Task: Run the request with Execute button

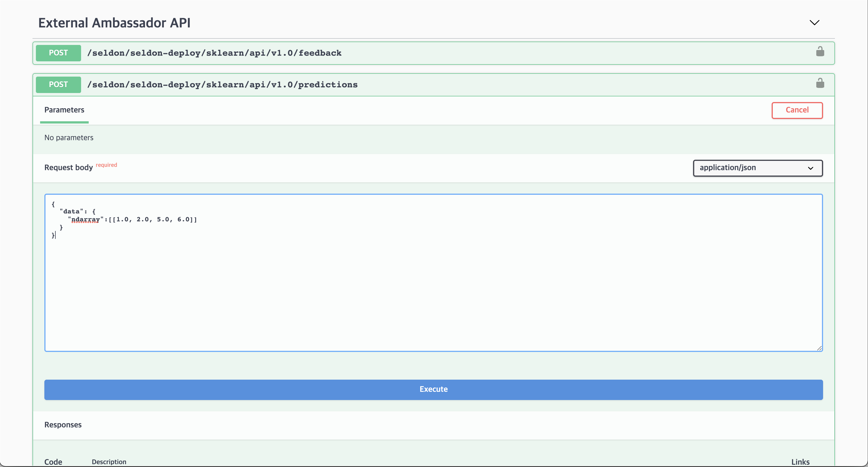Action: pyautogui.click(x=433, y=390)
